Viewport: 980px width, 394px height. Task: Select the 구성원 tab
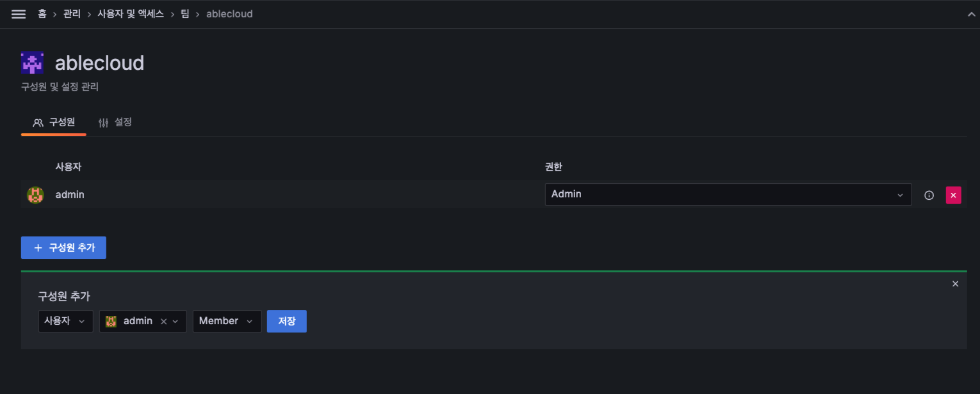tap(54, 122)
